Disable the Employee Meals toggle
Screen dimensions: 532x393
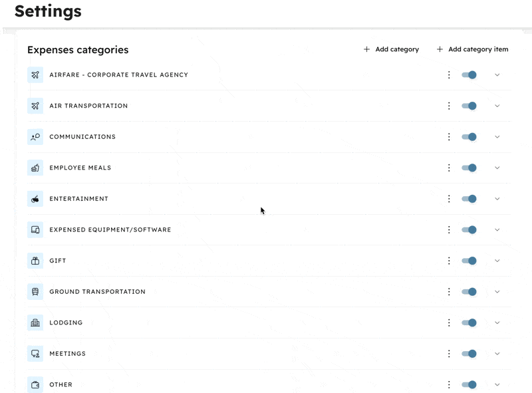point(469,168)
